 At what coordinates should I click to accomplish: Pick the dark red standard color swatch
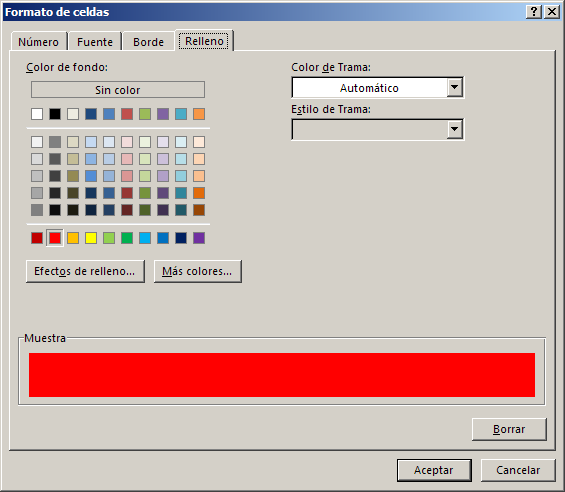click(x=37, y=238)
